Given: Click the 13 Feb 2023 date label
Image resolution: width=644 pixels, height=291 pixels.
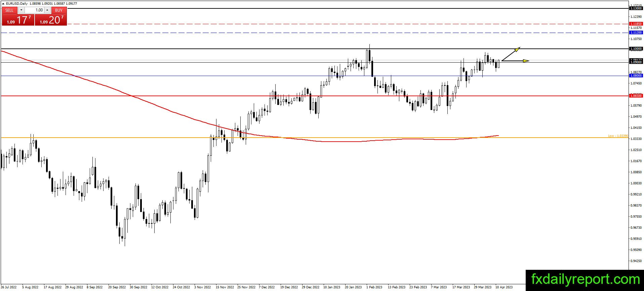Looking at the screenshot, I should (x=397, y=287).
